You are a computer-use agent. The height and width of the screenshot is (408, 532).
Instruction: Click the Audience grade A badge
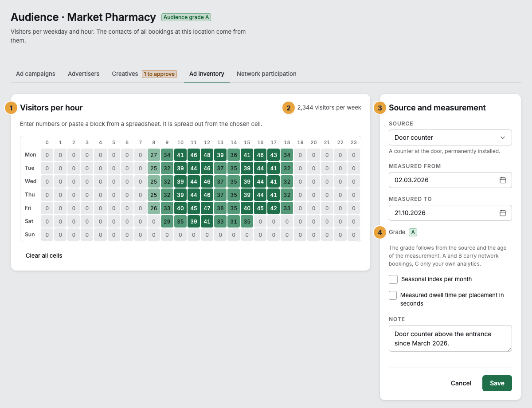click(186, 17)
